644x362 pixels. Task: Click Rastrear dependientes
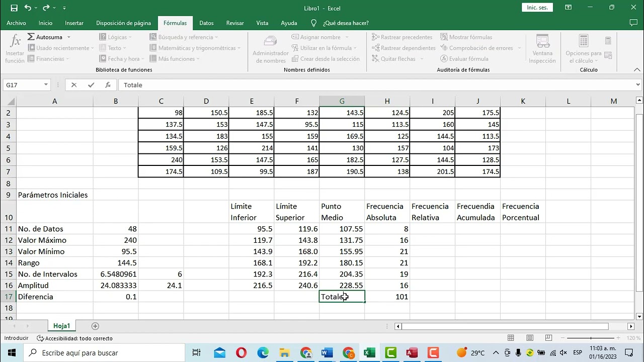tap(404, 48)
